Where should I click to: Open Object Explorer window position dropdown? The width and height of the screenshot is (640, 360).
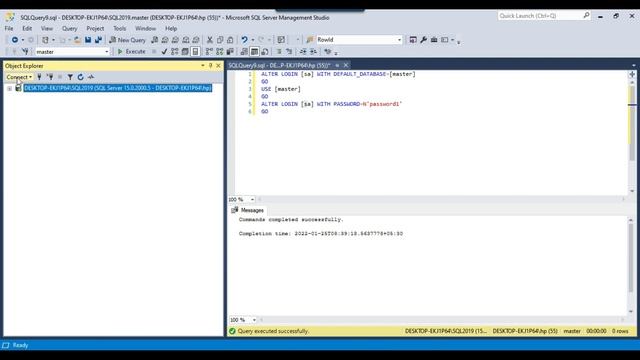click(x=202, y=65)
